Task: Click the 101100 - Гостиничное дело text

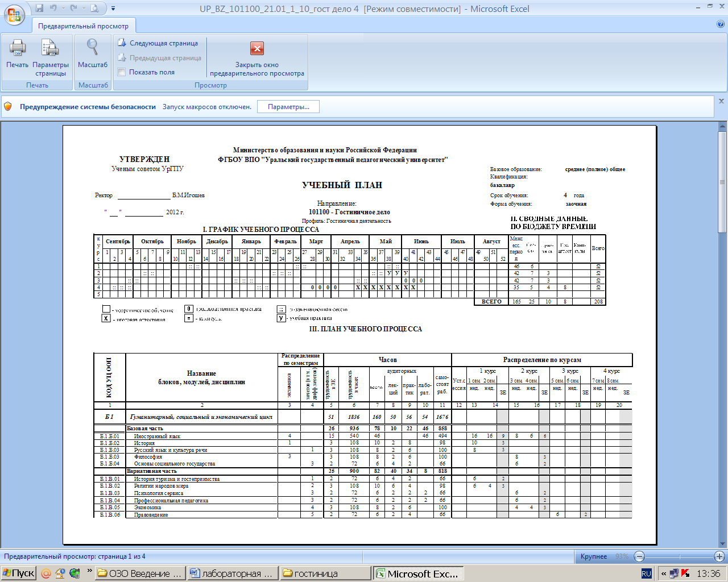Action: (349, 212)
